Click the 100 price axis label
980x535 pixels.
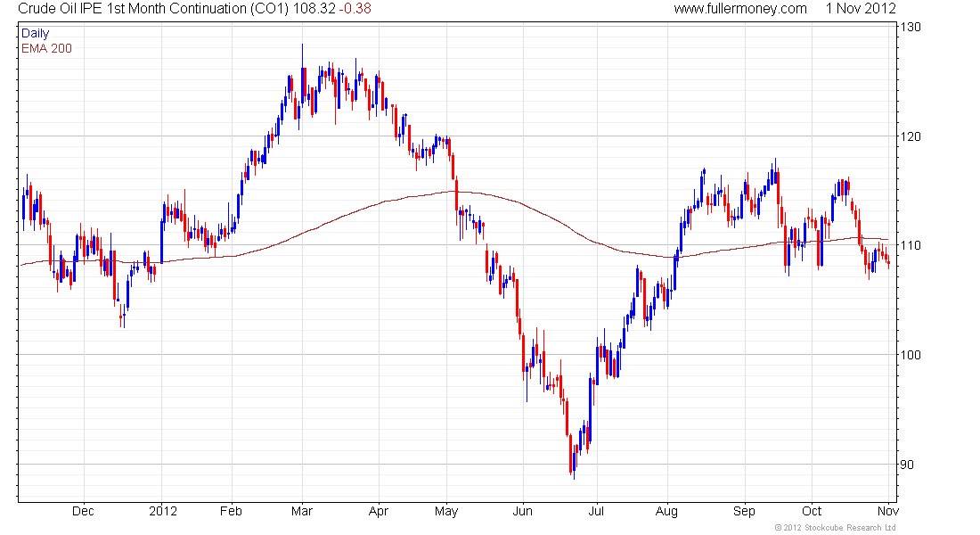(910, 355)
